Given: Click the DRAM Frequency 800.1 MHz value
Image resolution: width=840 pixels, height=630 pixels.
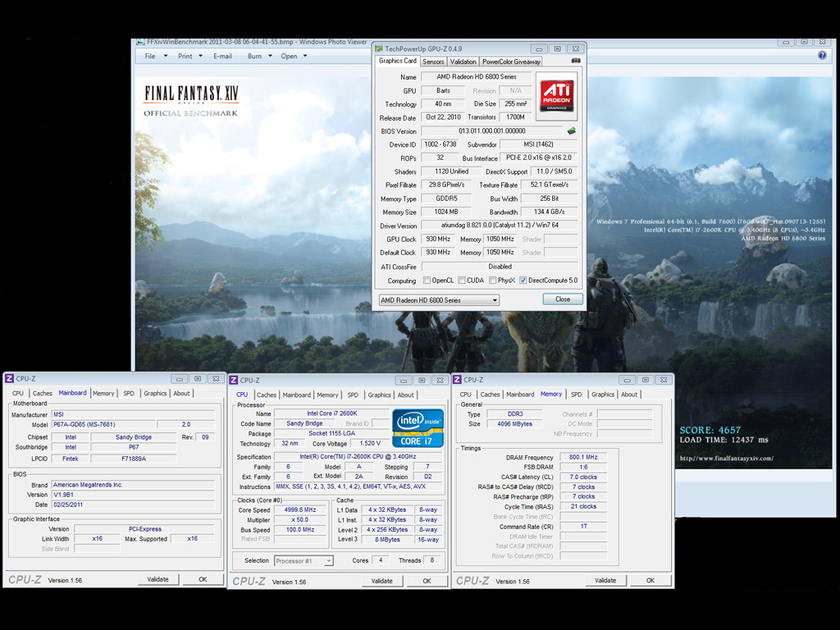Looking at the screenshot, I should 583,457.
